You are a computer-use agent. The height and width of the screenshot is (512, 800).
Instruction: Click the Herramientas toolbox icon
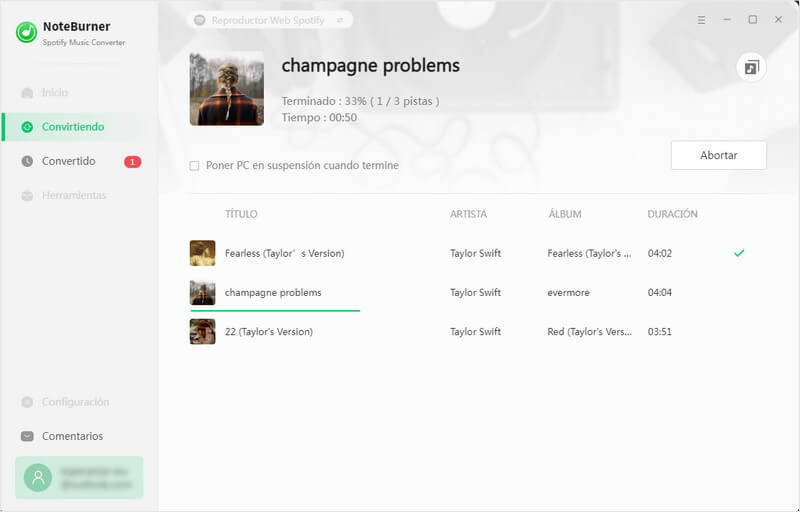pos(27,196)
